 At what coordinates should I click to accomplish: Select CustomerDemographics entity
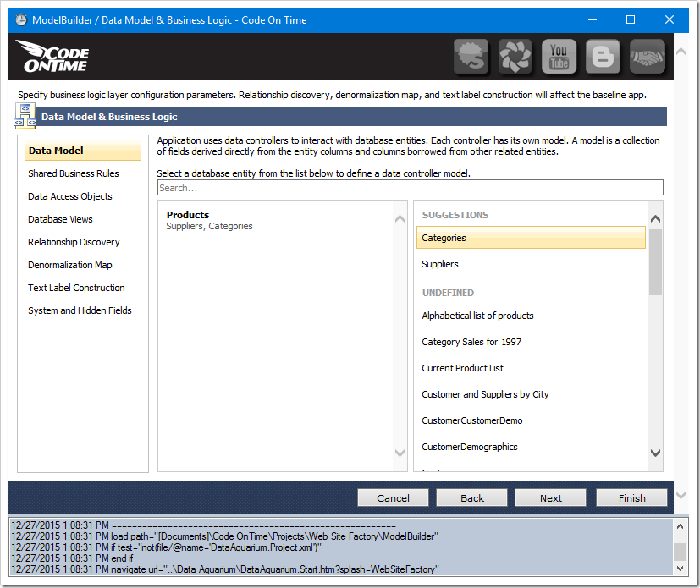coord(469,447)
